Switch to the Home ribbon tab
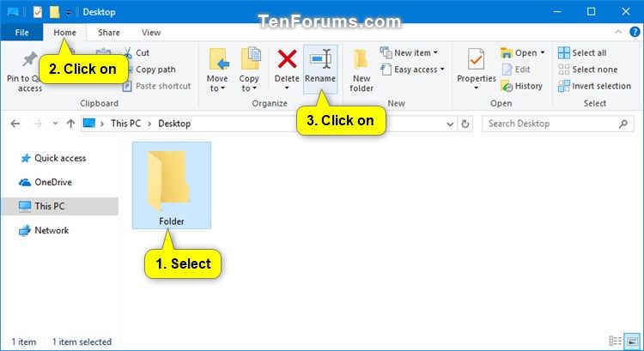 [64, 33]
